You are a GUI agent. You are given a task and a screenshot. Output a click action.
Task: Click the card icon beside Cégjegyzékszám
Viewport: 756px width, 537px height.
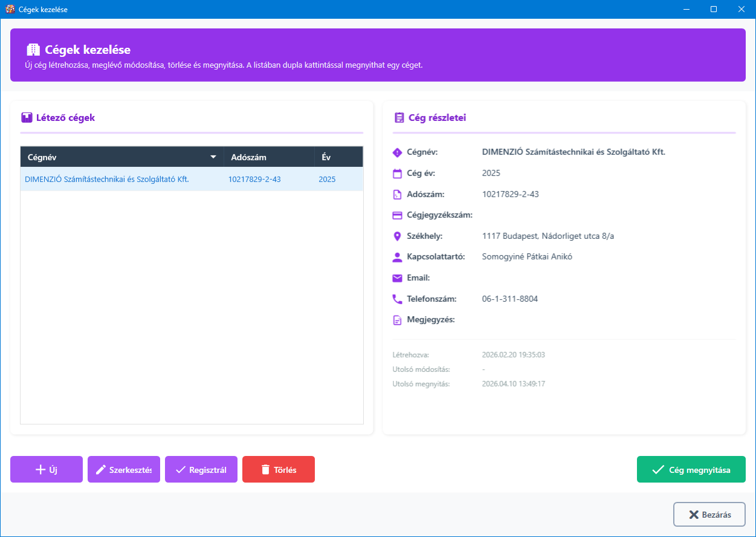[x=397, y=215]
